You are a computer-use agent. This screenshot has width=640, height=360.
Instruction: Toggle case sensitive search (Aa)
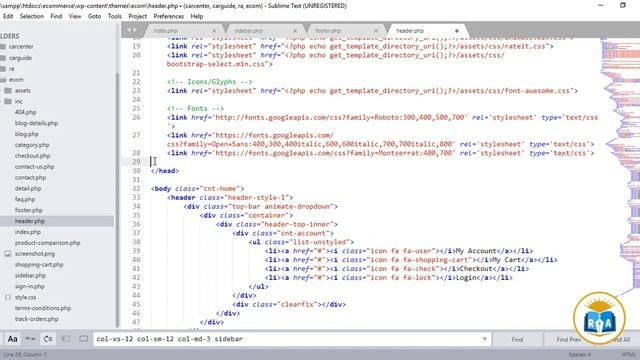click(x=13, y=339)
